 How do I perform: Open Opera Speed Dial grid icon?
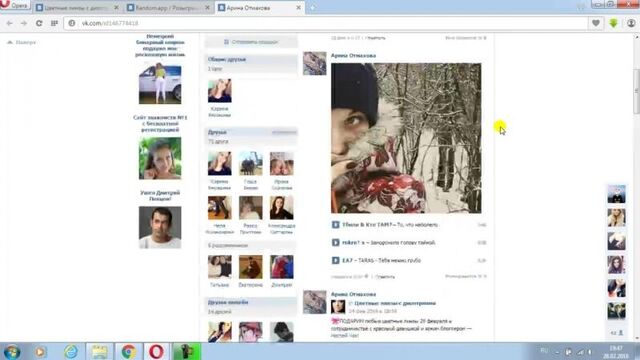pyautogui.click(x=54, y=23)
